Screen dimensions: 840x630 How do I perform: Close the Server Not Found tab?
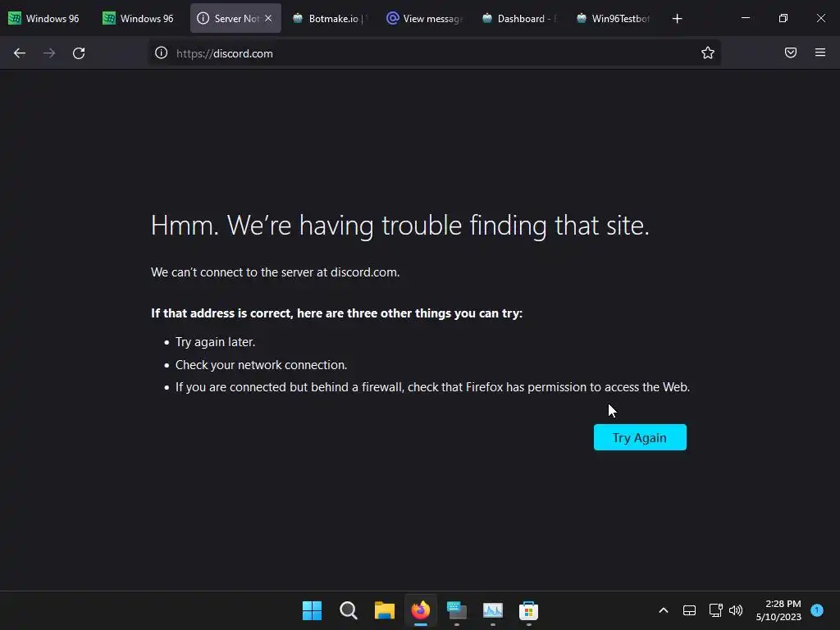pyautogui.click(x=268, y=18)
